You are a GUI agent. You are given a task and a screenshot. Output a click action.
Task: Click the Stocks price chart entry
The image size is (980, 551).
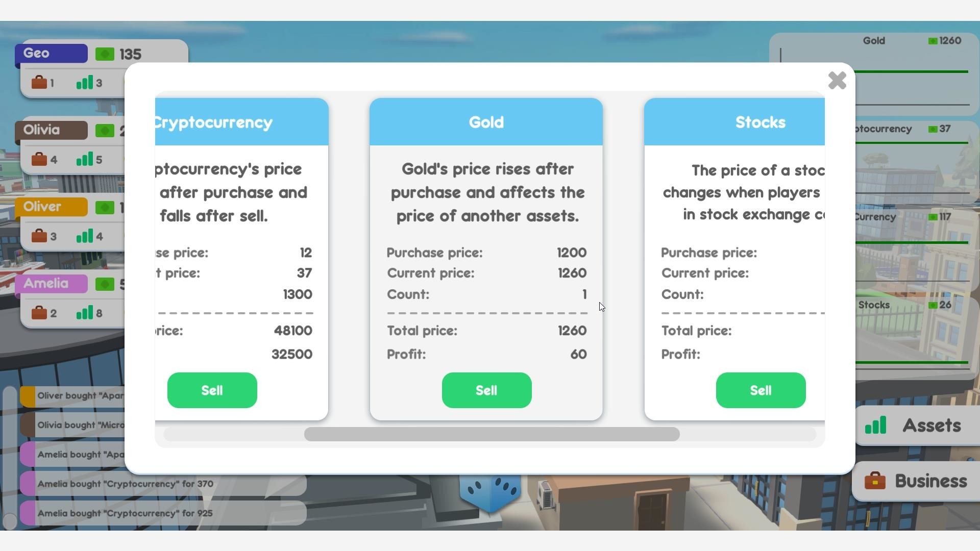[914, 327]
